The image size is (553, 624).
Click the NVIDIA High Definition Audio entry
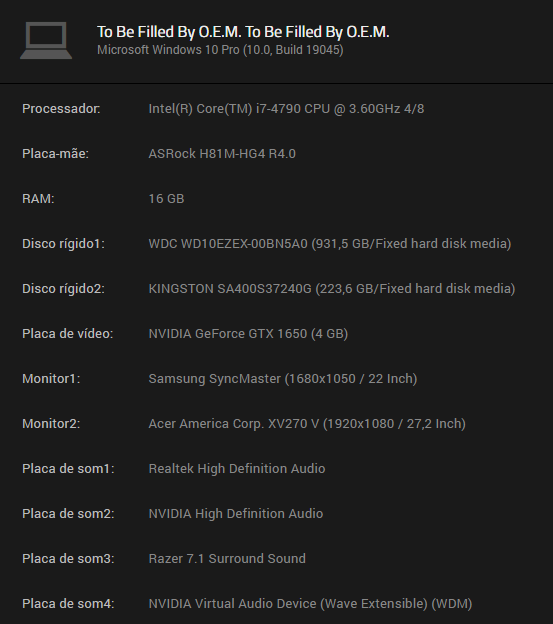(x=236, y=513)
